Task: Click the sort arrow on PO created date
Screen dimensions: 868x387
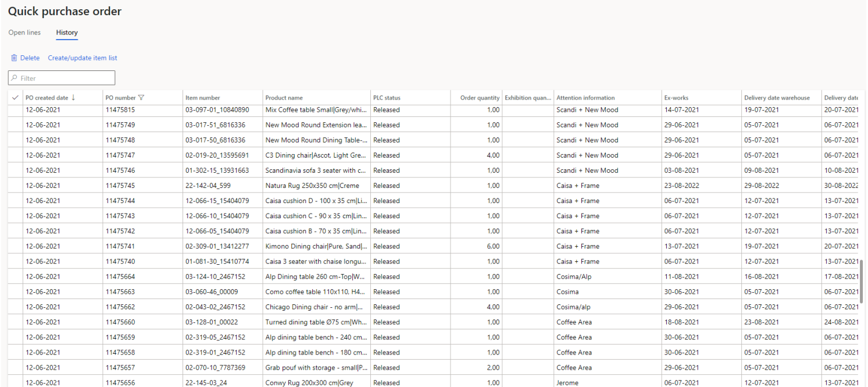Action: coord(73,98)
